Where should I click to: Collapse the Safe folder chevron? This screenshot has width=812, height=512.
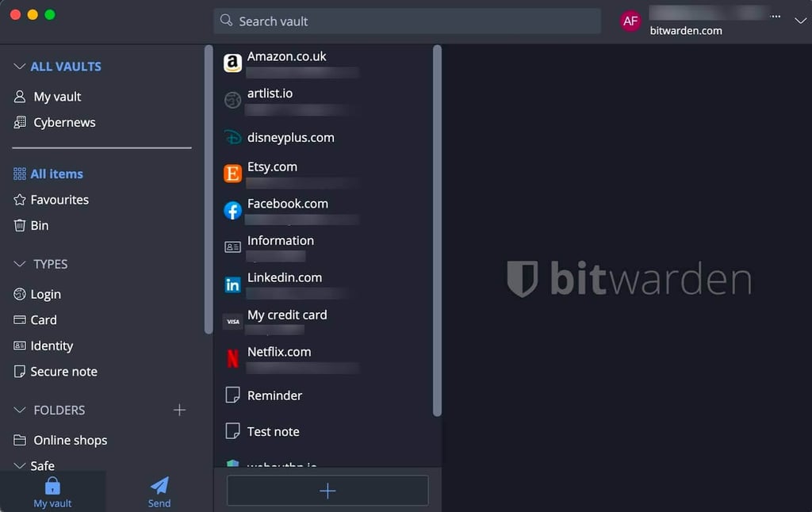20,465
